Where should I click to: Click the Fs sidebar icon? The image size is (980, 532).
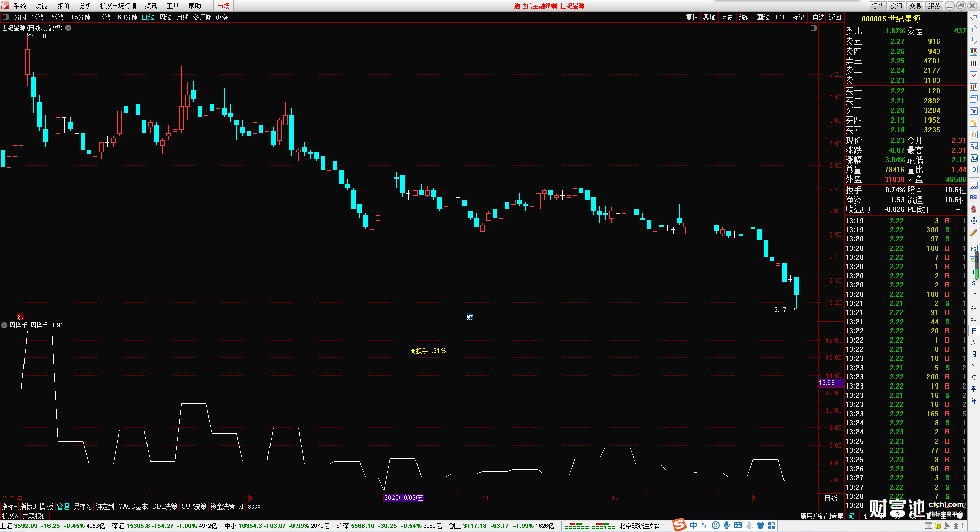point(974,249)
